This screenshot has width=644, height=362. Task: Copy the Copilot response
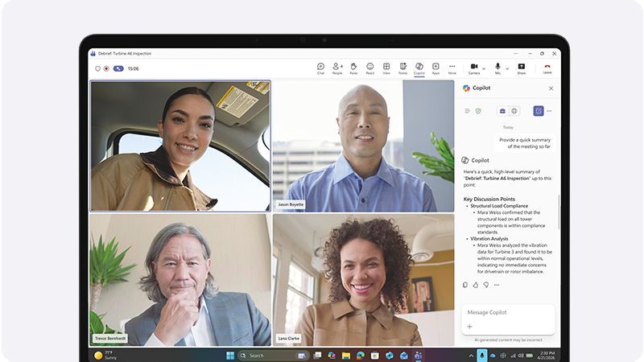[465, 285]
